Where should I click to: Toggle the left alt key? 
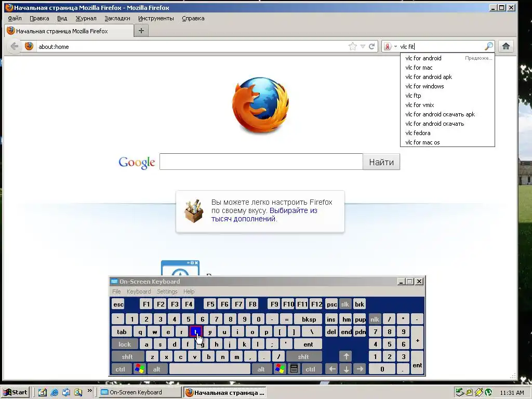tap(157, 369)
